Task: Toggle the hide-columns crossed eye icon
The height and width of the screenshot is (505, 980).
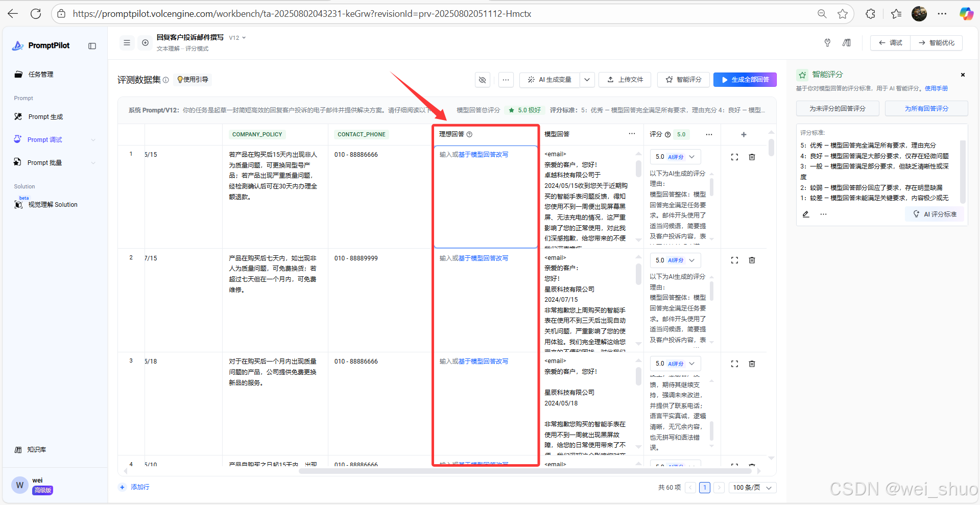Action: [483, 80]
